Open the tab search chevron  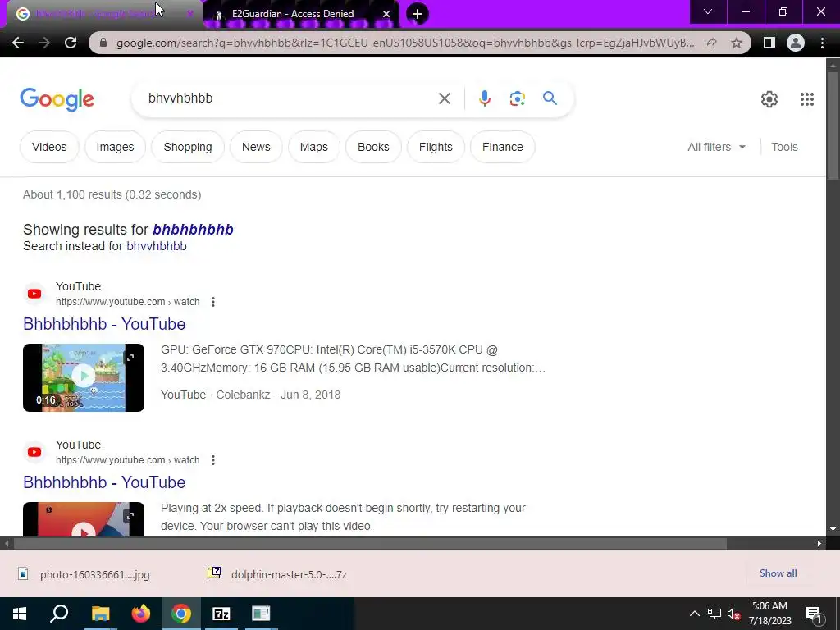(708, 11)
